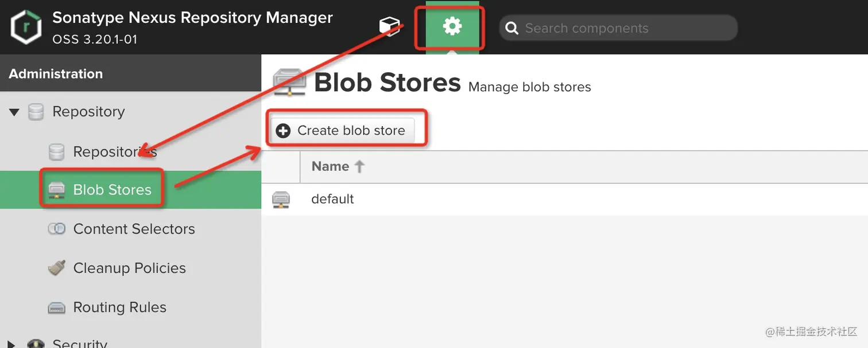Open Cleanup Policies menu item

click(x=130, y=268)
